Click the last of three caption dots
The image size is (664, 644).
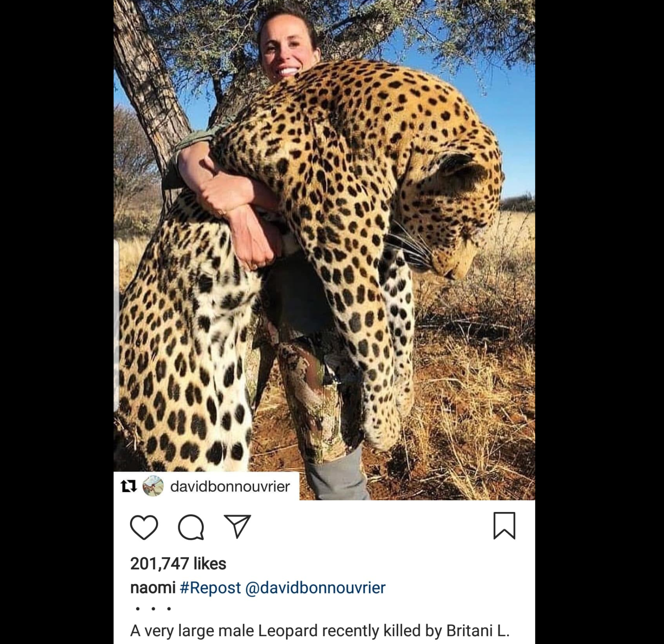point(169,609)
